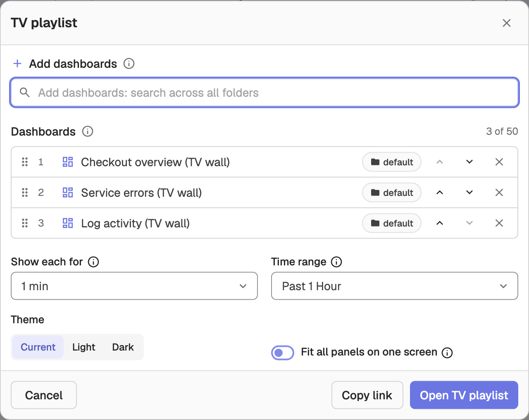The width and height of the screenshot is (529, 420).
Task: Click default folder tag on Checkout overview row
Action: coord(392,162)
